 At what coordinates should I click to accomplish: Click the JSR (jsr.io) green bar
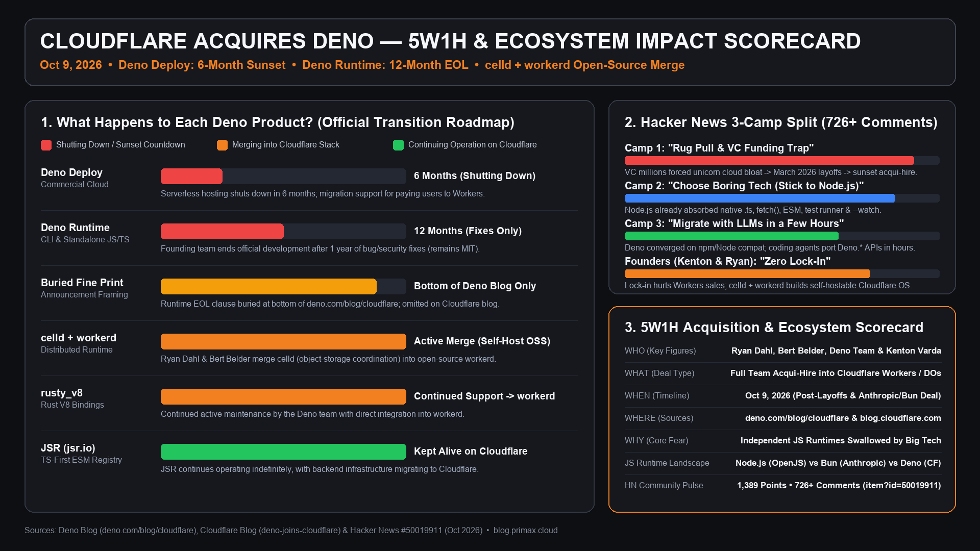(283, 452)
